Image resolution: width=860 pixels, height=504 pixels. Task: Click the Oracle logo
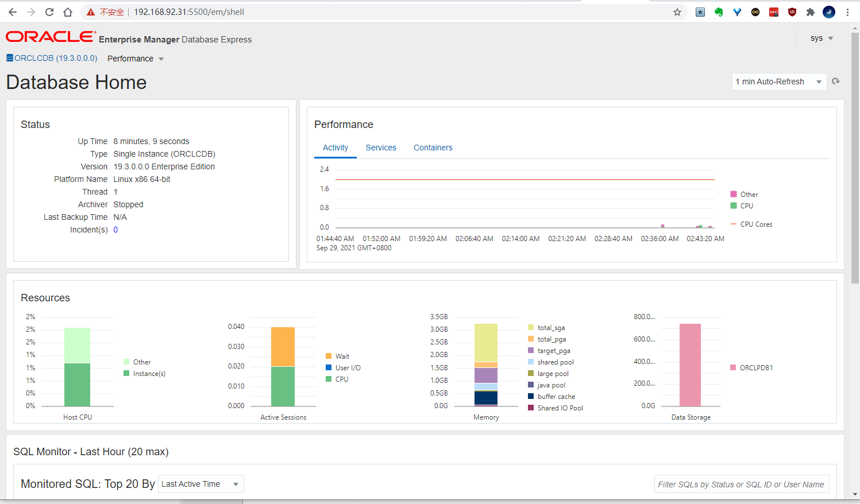pos(51,37)
